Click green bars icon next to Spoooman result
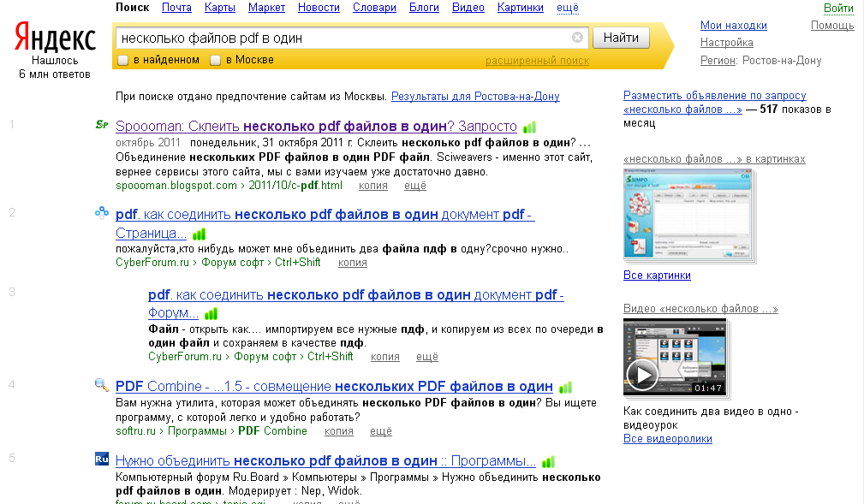This screenshot has height=504, width=864. 529,127
